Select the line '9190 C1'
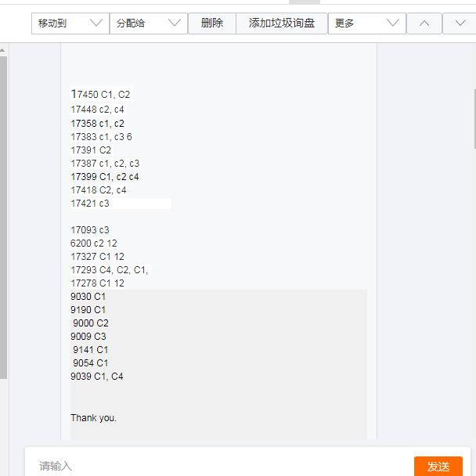This screenshot has height=476, width=476. (x=88, y=310)
